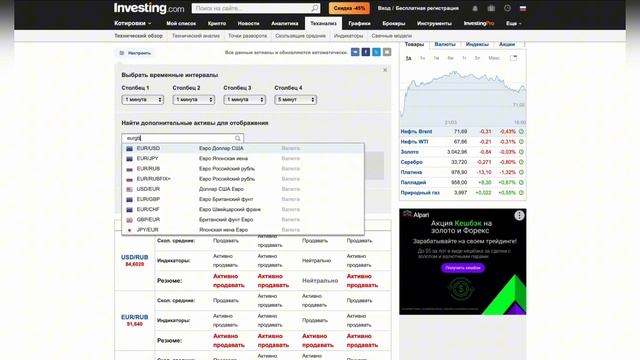This screenshot has height=360, width=640.
Task: Open the Alpari ad options dots
Action: (x=519, y=215)
